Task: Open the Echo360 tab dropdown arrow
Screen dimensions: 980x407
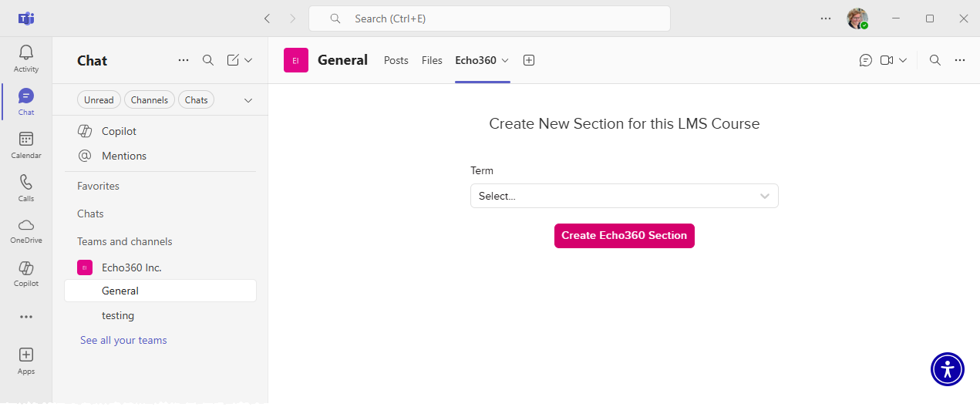Action: tap(506, 60)
